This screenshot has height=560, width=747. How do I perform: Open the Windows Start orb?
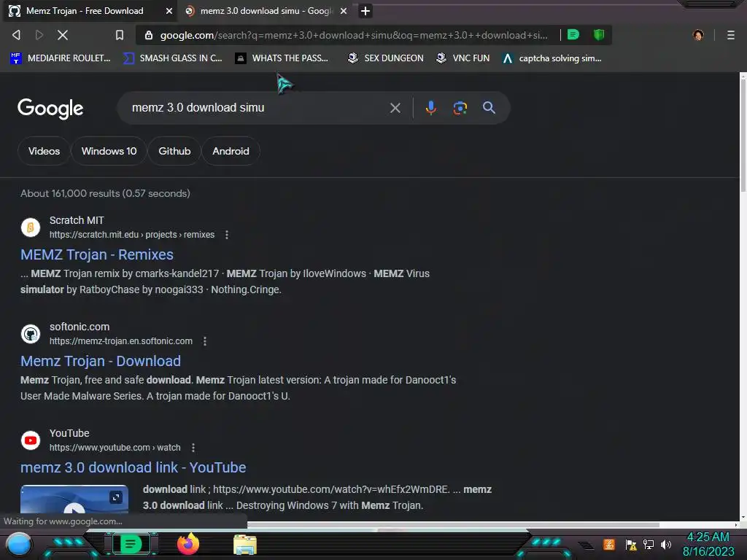pyautogui.click(x=18, y=544)
